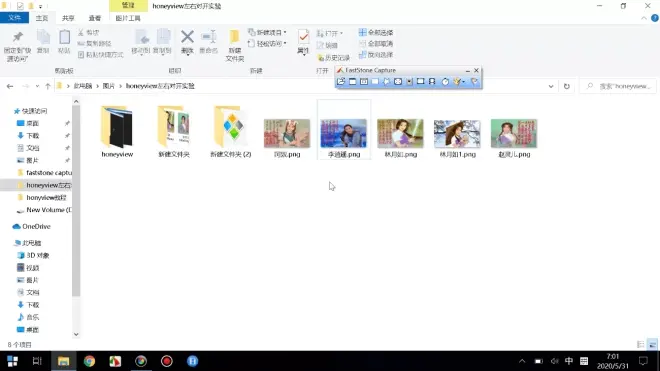Click History in the ribbon
Viewport: 660px width, 371px height.
334,57
